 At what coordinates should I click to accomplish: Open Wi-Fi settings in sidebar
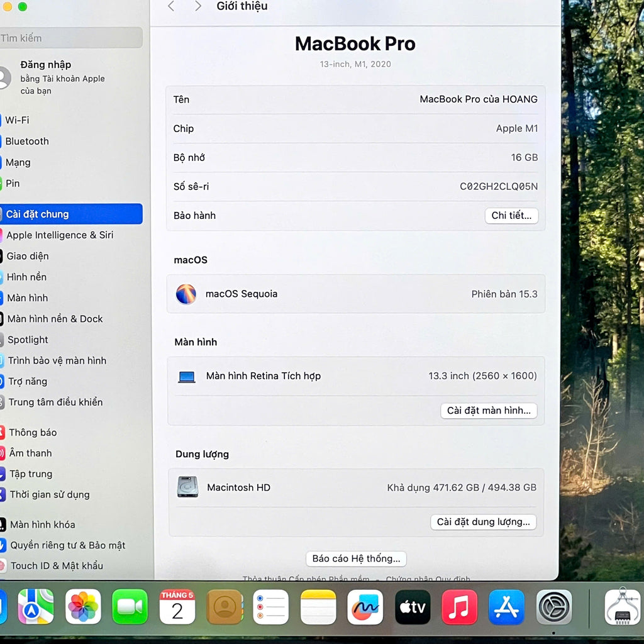70,120
